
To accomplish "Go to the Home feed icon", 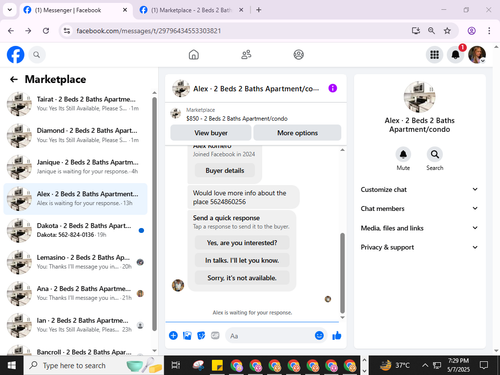I will [194, 54].
